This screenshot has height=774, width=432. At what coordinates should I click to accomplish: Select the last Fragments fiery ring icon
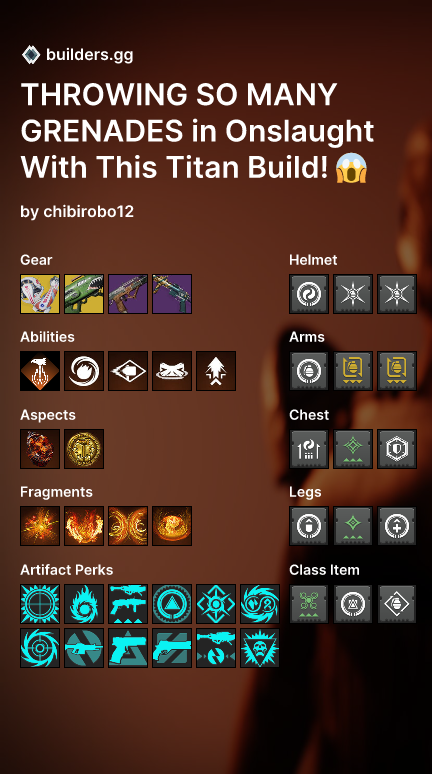172,526
